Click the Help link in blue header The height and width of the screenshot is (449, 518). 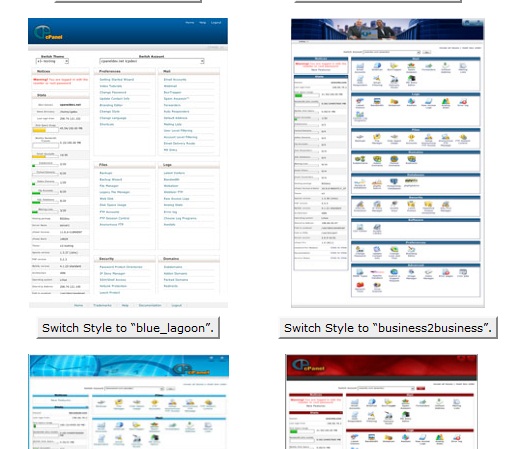point(203,23)
